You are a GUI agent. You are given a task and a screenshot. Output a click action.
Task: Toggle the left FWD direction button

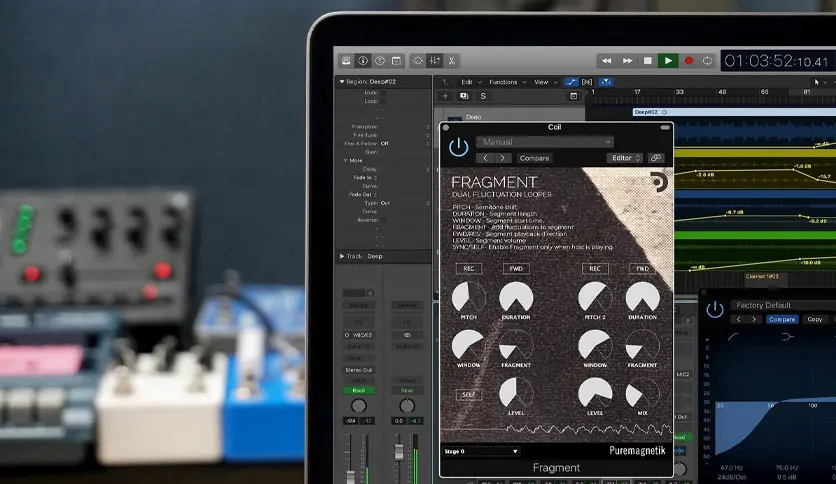tap(516, 269)
